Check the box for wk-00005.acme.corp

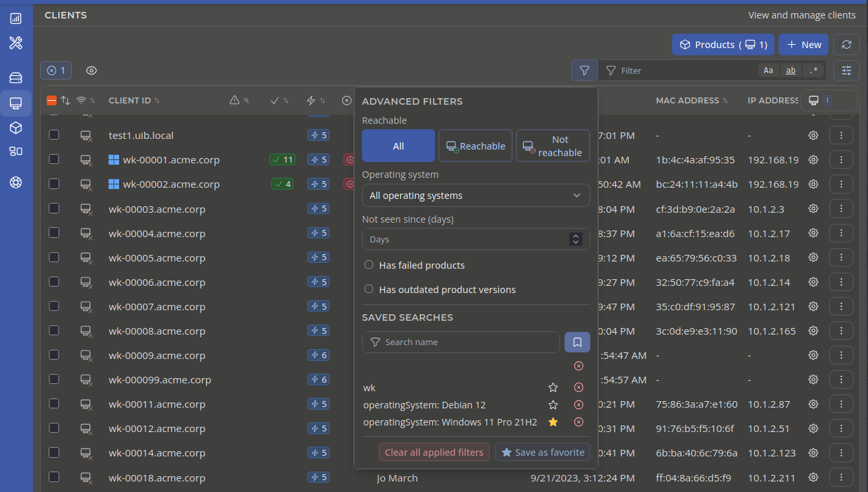click(x=54, y=257)
